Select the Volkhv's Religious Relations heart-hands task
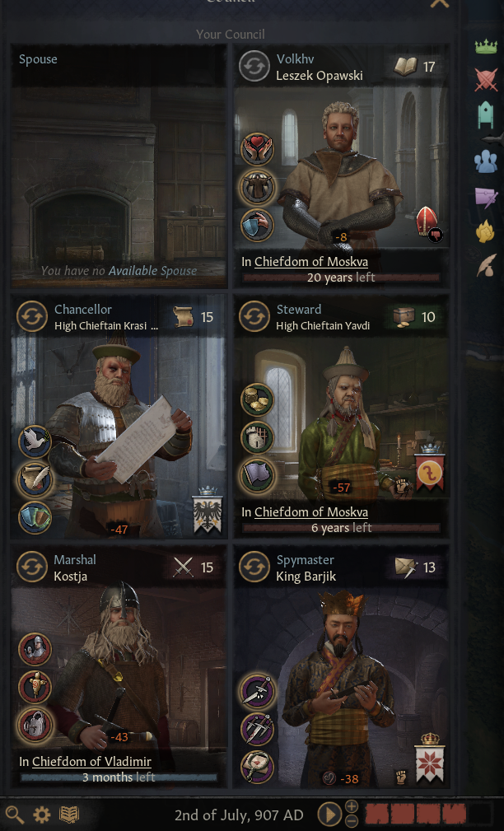This screenshot has height=831, width=504. click(258, 149)
